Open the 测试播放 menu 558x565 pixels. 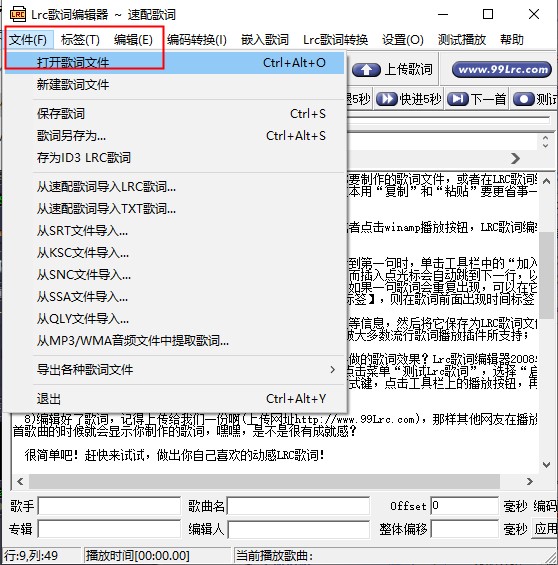(x=462, y=40)
